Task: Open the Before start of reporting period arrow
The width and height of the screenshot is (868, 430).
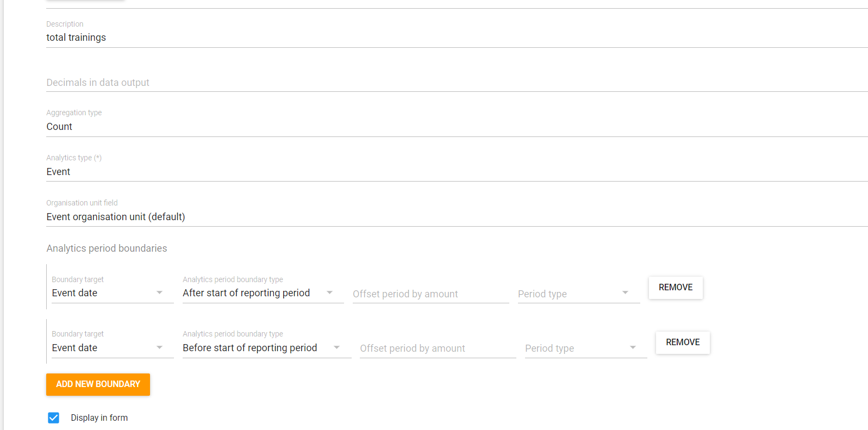Action: [336, 347]
